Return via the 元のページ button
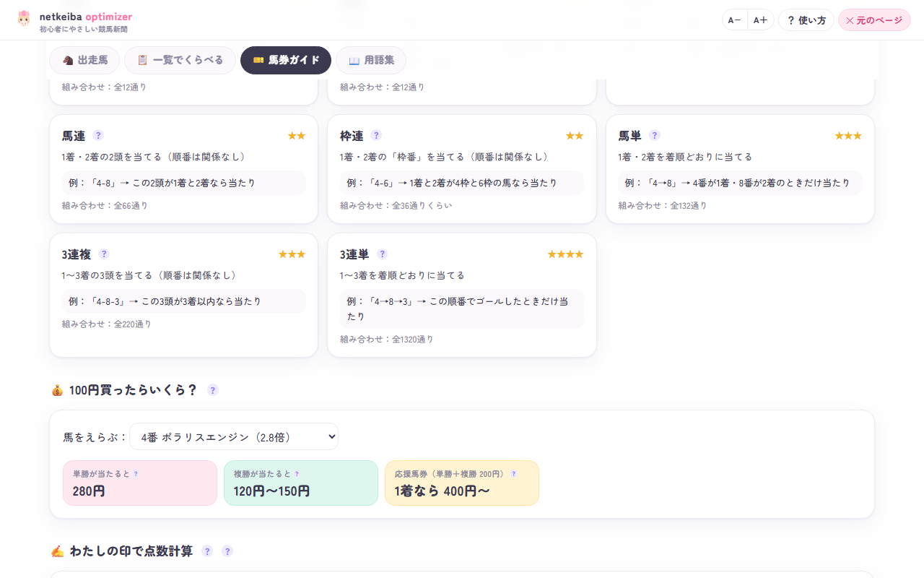The height and width of the screenshot is (578, 924). point(874,20)
